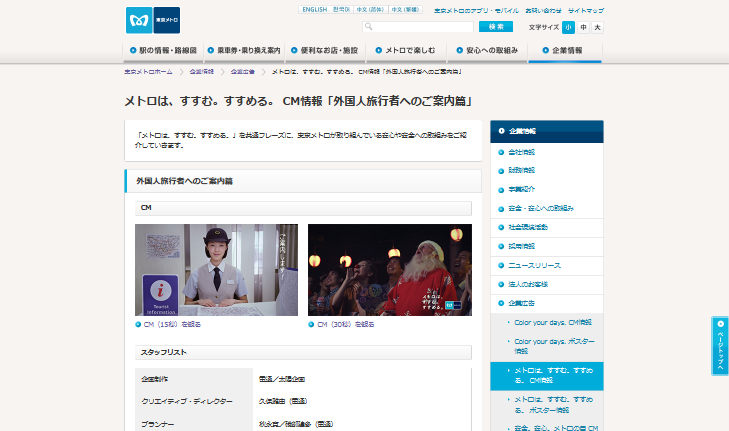
Task: Set font size to 大 (large)
Action: [x=597, y=27]
